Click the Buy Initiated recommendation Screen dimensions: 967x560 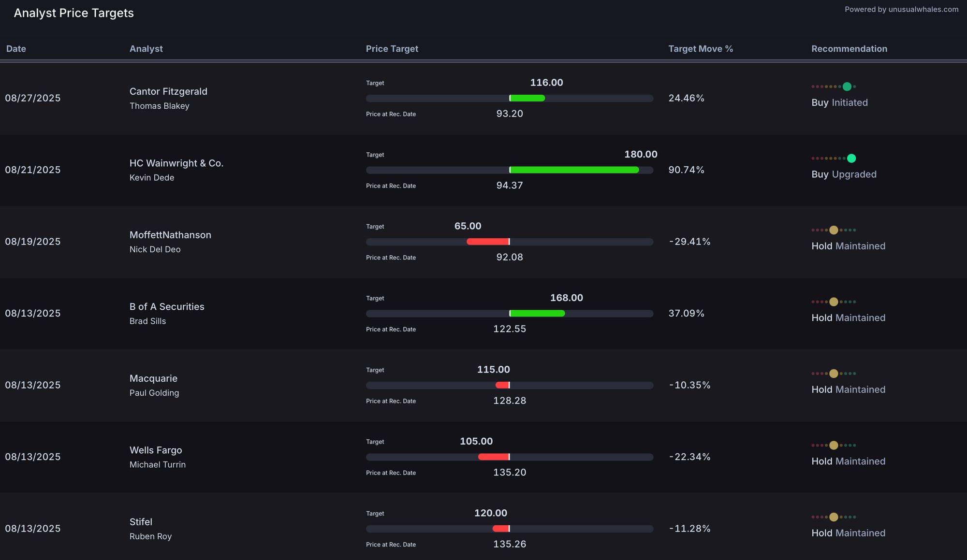(x=839, y=103)
